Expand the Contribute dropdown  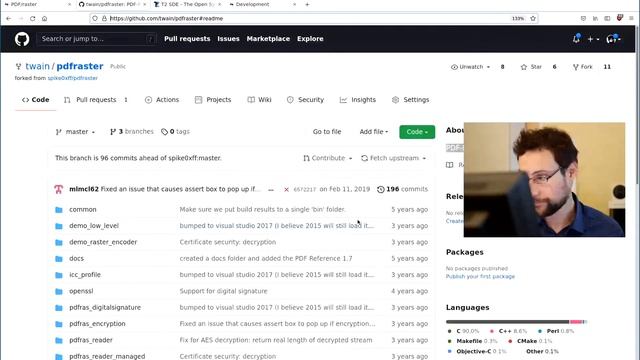point(327,158)
